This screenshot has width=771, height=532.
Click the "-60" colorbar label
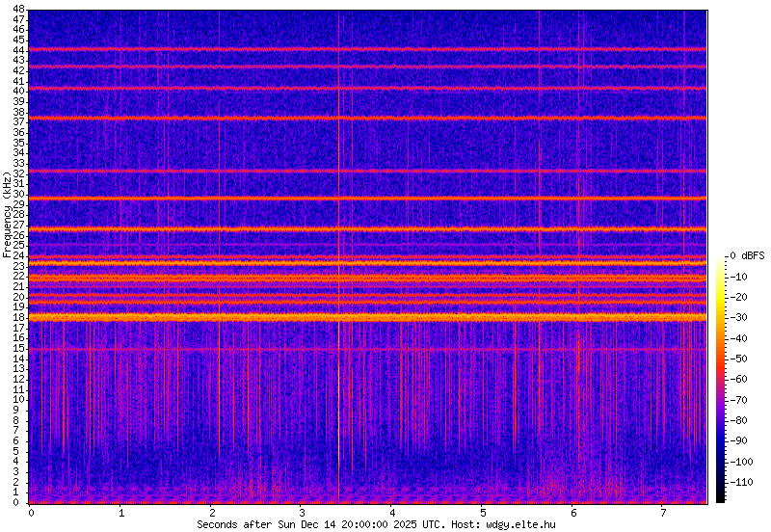pos(737,379)
